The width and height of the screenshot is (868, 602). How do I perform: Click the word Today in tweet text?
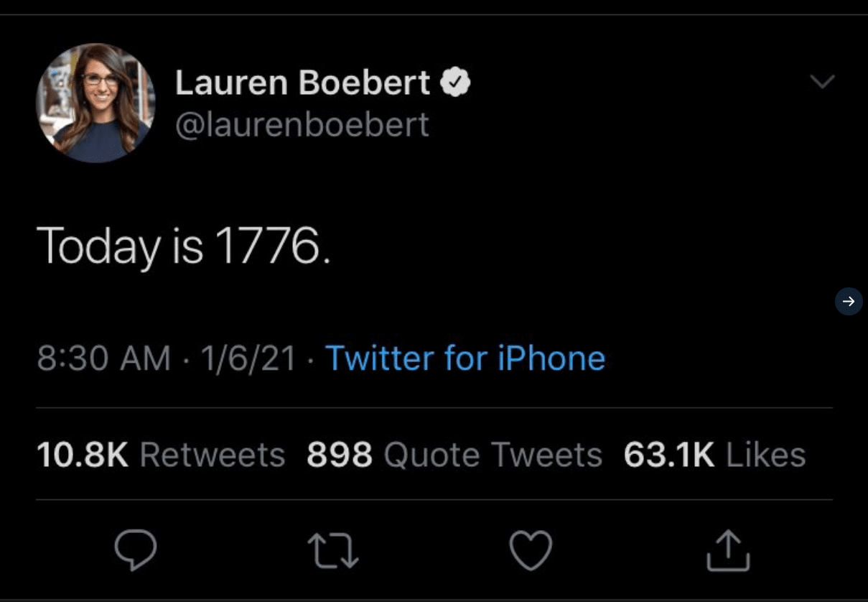pyautogui.click(x=98, y=246)
